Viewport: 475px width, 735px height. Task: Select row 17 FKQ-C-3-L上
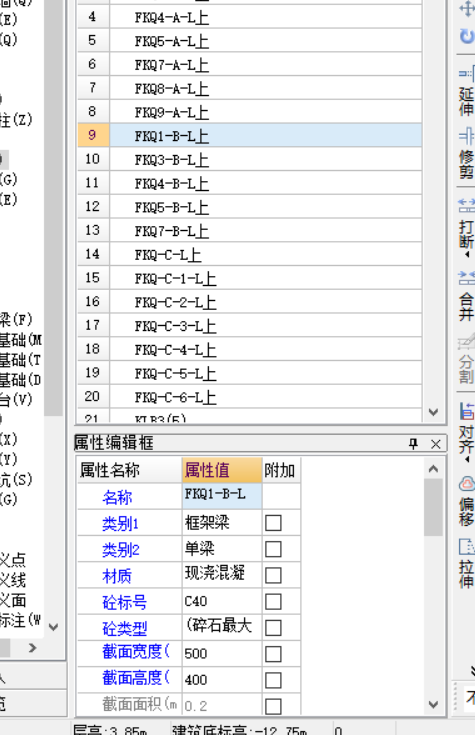pyautogui.click(x=249, y=326)
